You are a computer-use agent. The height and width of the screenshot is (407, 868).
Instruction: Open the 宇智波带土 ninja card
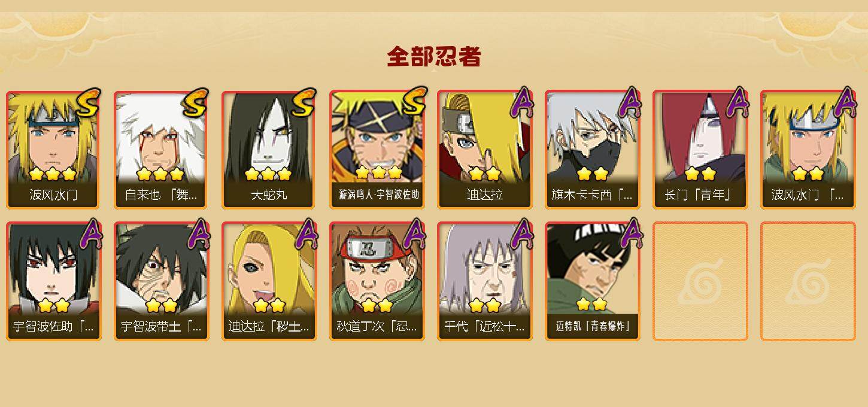coord(161,281)
